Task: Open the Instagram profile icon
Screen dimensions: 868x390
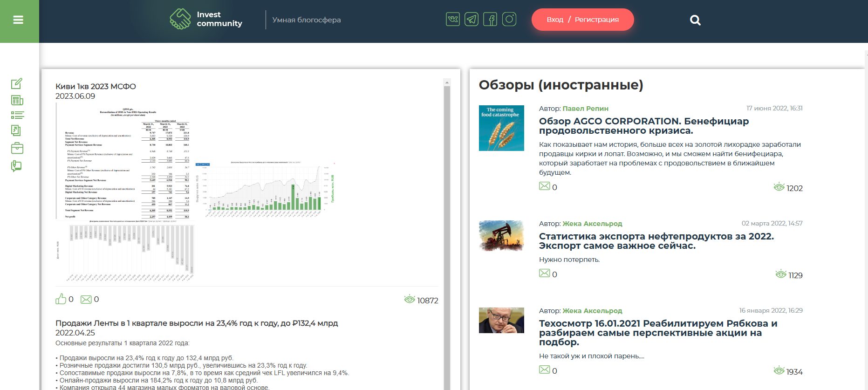Action: pos(509,19)
